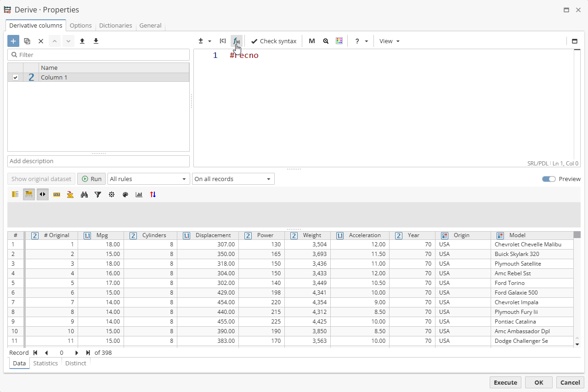
Task: Uncheck the Column 1 checkbox
Action: pos(16,77)
